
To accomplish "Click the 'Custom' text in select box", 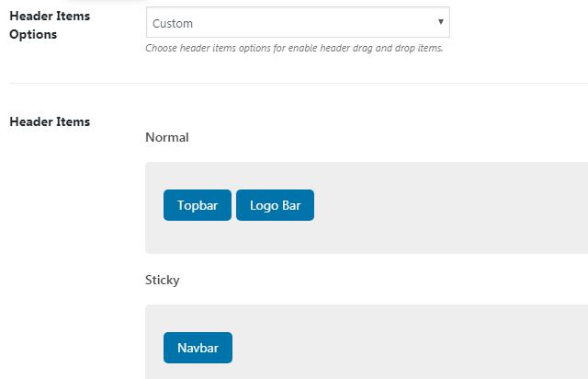I will 174,23.
